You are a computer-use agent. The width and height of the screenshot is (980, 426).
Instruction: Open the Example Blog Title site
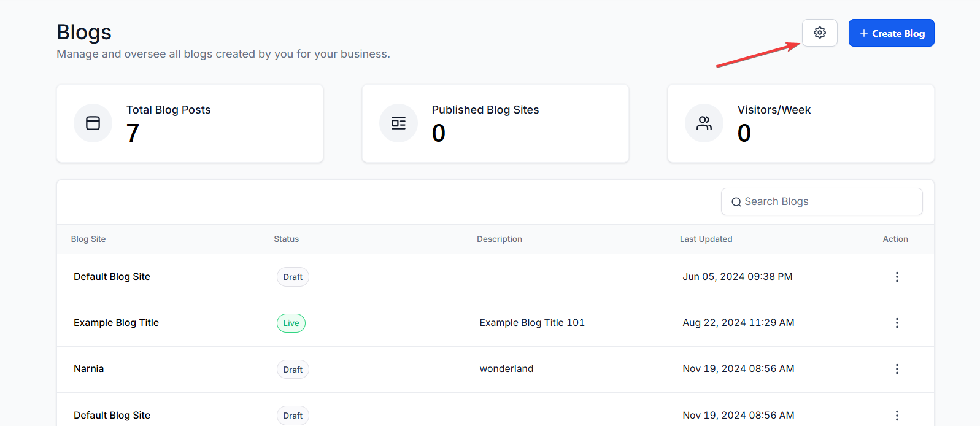pyautogui.click(x=116, y=323)
